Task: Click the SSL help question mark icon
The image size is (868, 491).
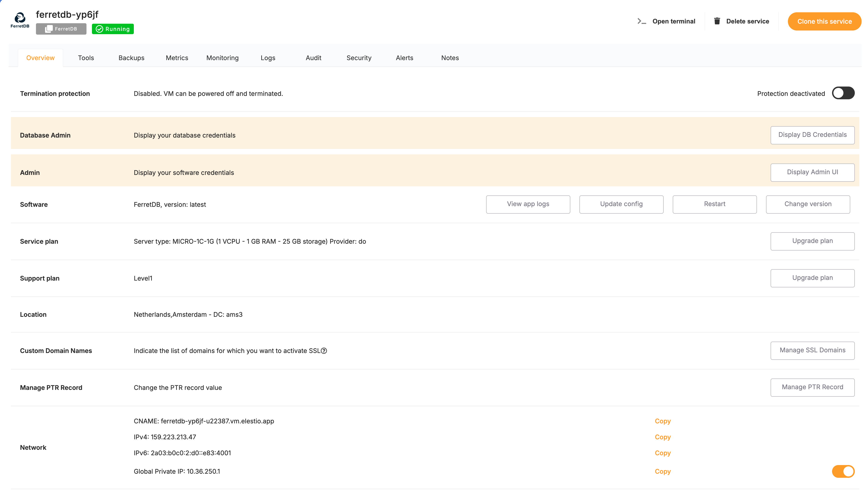Action: 324,351
